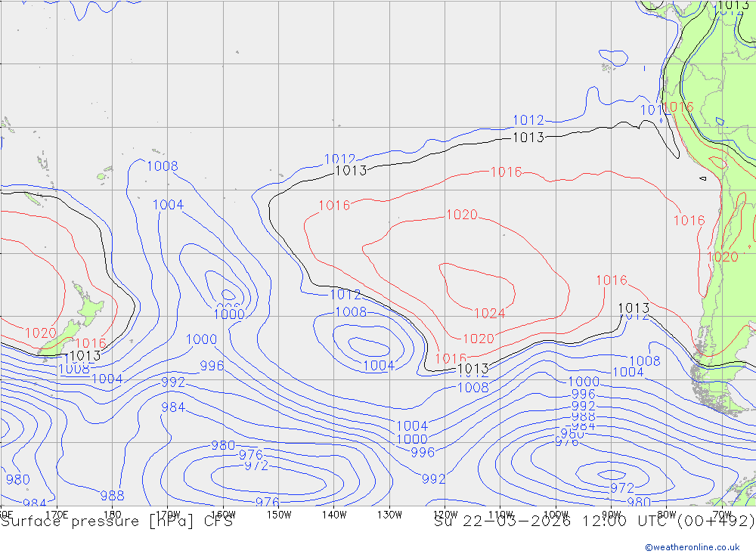The width and height of the screenshot is (756, 554).
Task: Select the 120W longitude axis label
Action: point(445,515)
